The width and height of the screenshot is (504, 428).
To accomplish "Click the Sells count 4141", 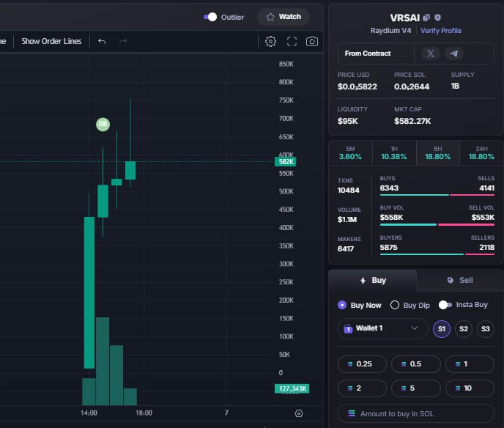I will pyautogui.click(x=486, y=188).
